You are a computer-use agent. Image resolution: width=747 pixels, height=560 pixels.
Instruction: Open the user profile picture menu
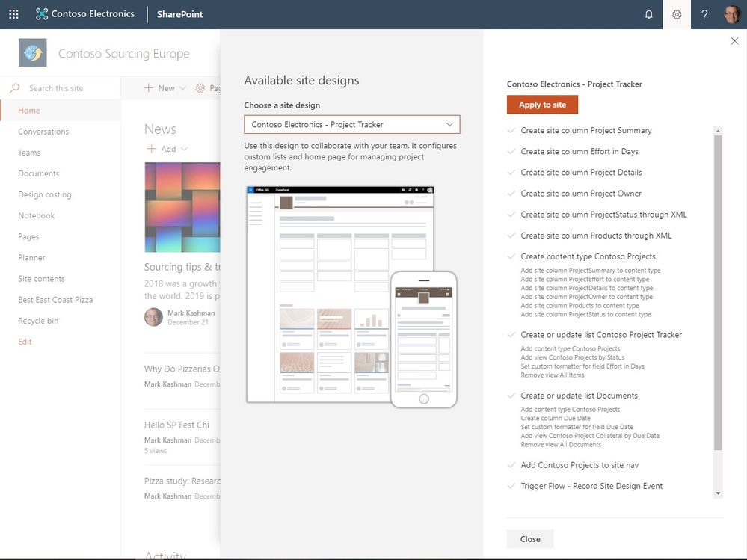click(x=732, y=14)
